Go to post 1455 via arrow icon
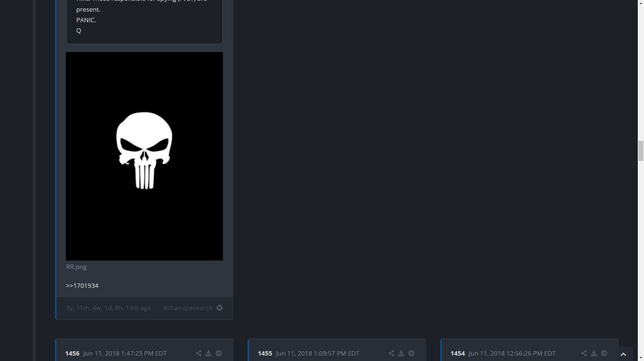 click(x=411, y=353)
